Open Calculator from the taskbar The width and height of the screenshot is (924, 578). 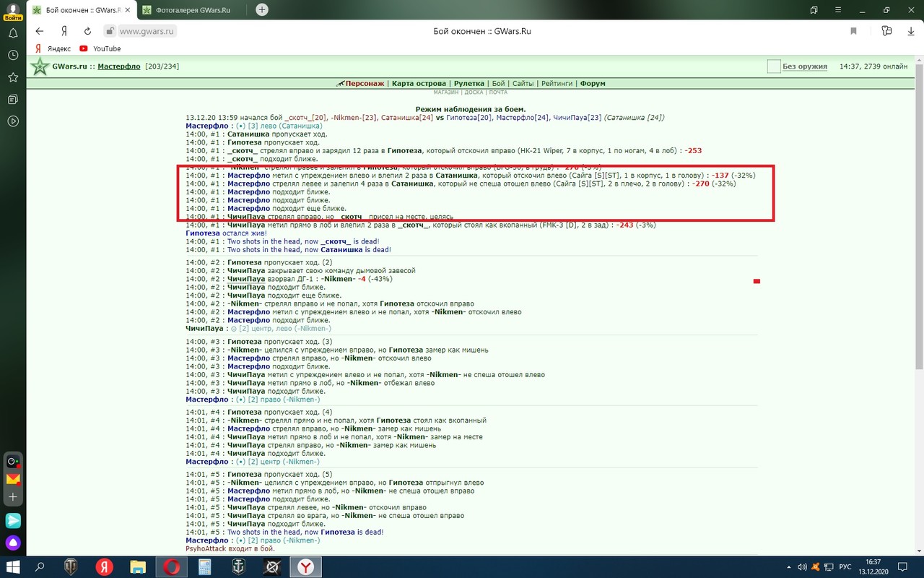[x=205, y=567]
